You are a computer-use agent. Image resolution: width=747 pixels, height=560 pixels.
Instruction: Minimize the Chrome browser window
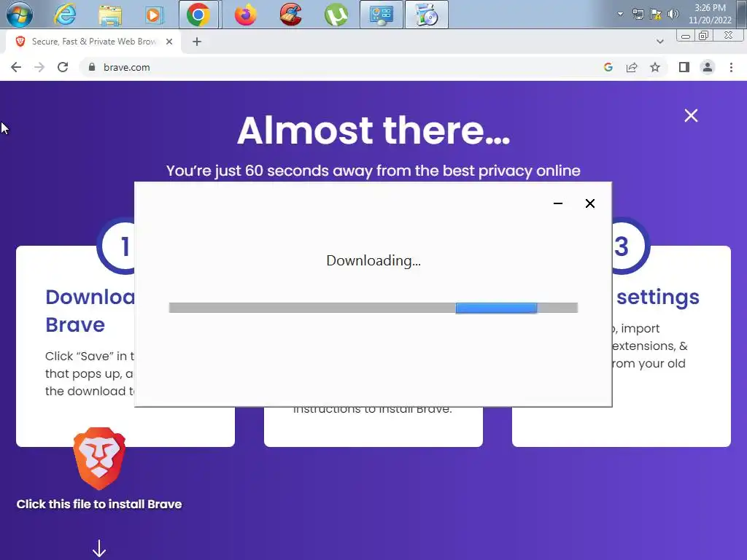pos(686,36)
